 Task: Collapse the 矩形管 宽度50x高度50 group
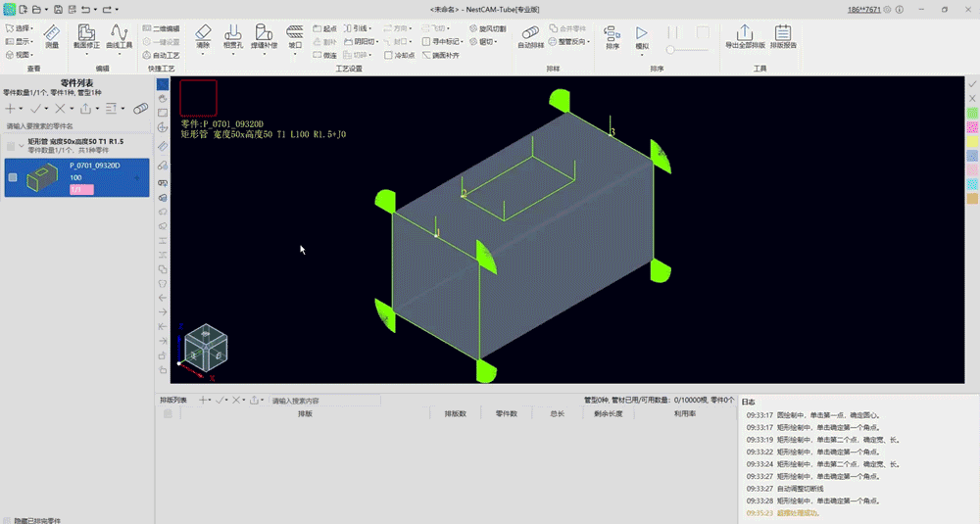tap(22, 146)
